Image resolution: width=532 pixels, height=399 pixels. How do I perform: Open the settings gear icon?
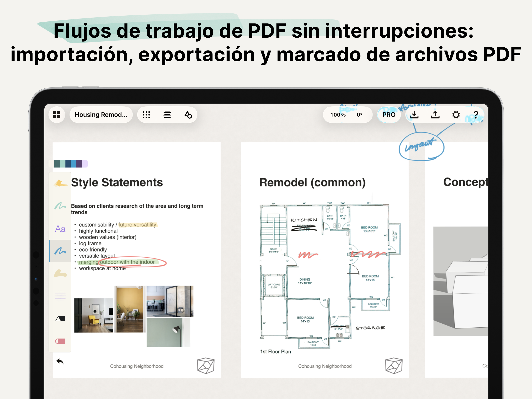point(456,115)
